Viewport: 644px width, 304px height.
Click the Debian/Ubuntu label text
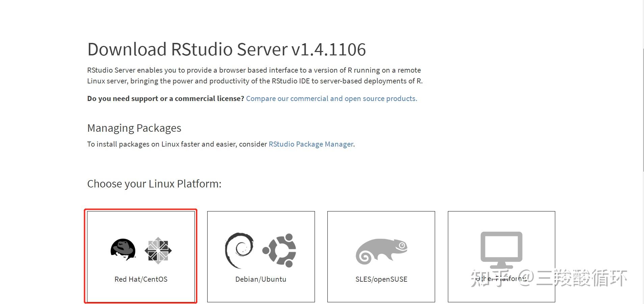point(261,279)
